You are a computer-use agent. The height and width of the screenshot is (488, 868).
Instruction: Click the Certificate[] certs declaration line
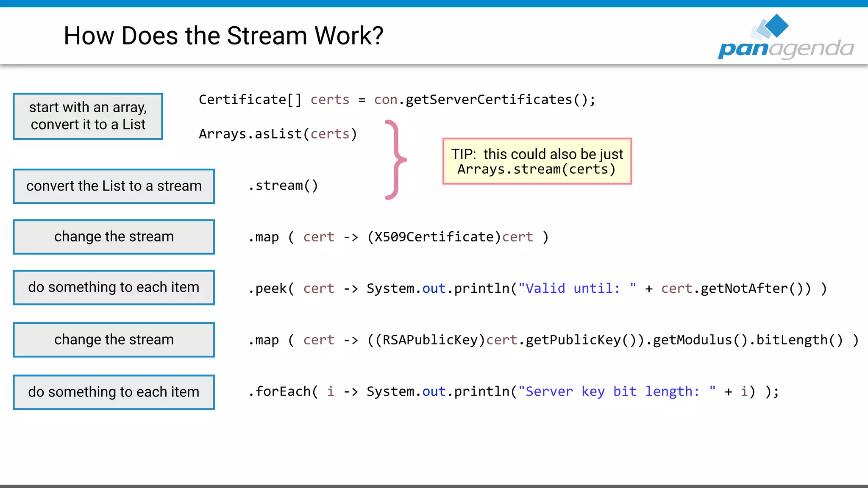(397, 100)
